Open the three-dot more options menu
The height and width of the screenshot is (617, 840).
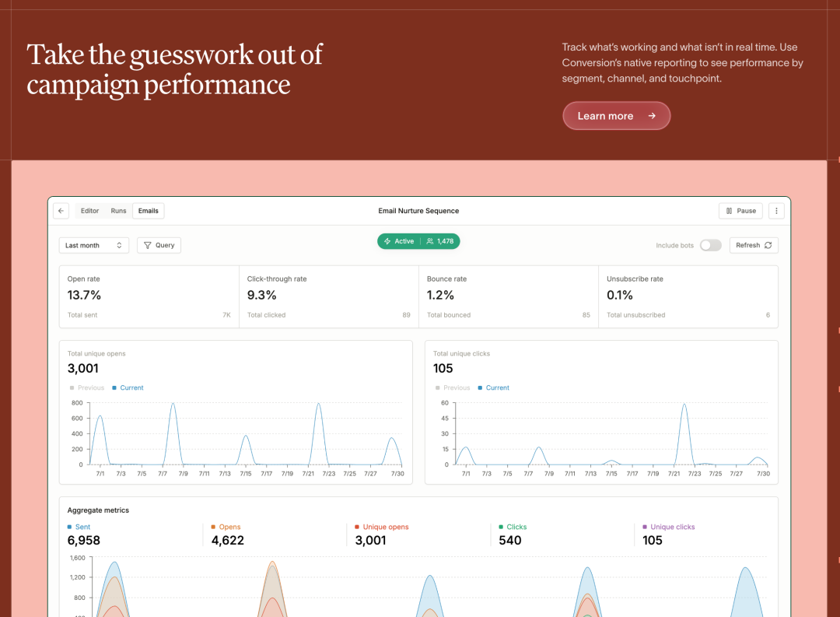click(x=776, y=211)
